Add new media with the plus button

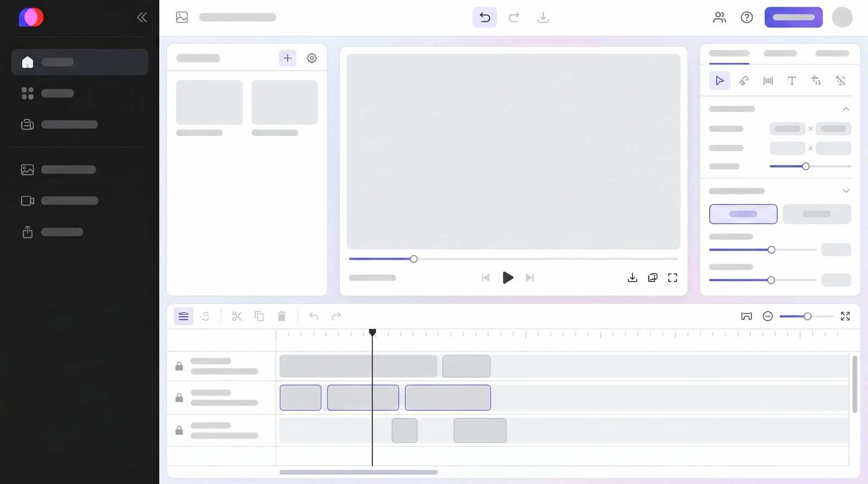[288, 58]
